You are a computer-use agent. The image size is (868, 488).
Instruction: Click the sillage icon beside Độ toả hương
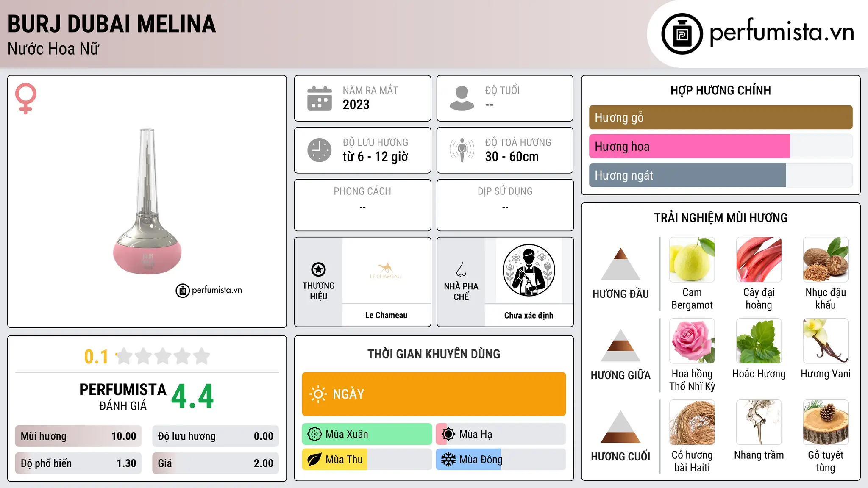462,150
